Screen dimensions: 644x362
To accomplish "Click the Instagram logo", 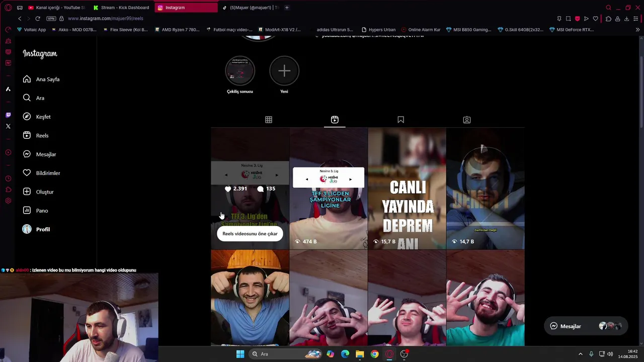I will [x=40, y=54].
